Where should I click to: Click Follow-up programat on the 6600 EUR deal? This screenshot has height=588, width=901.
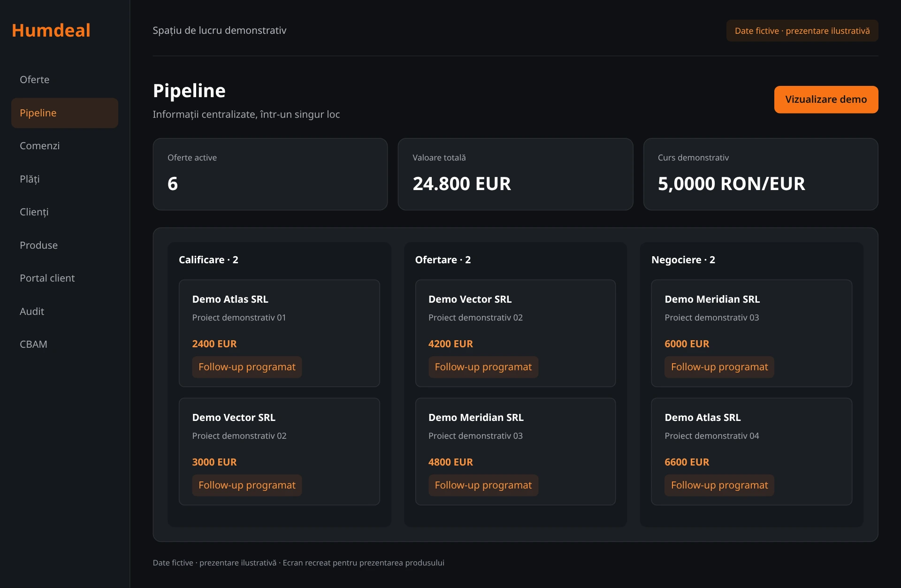point(719,485)
